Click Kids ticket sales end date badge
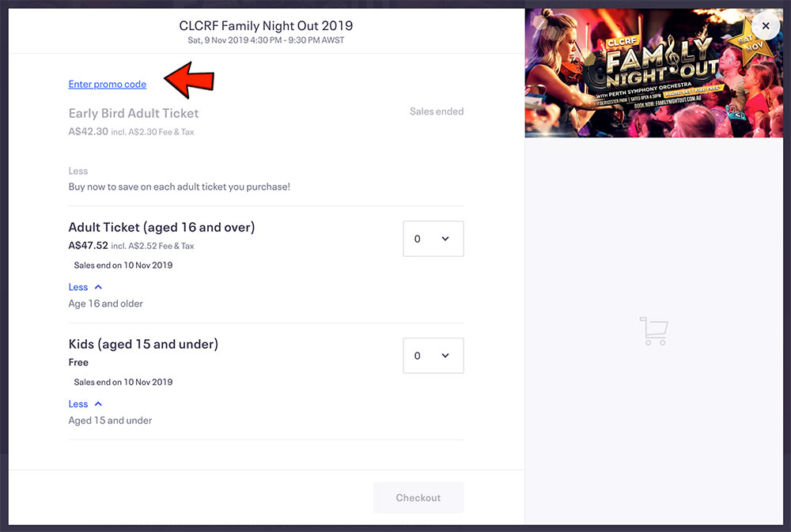This screenshot has width=791, height=532. 123,383
